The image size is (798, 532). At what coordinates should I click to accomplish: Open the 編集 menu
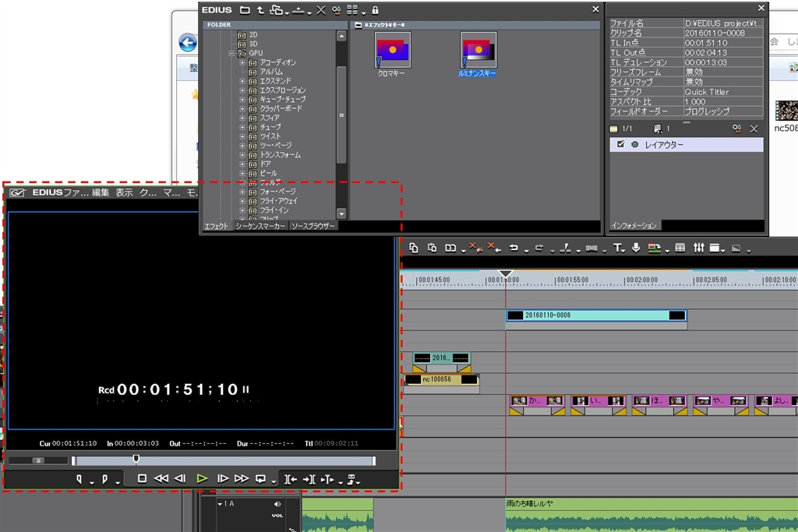[x=101, y=192]
